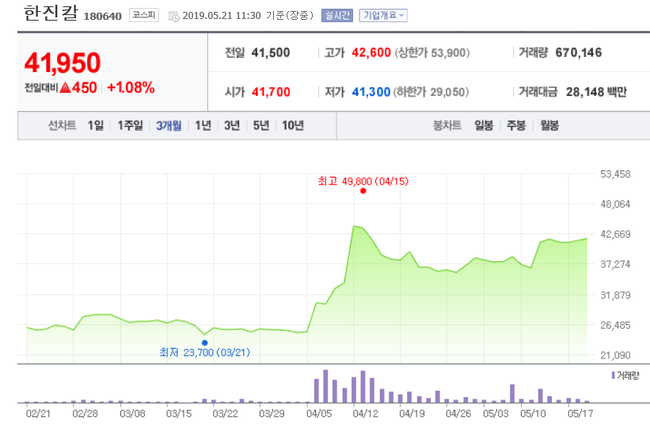Click the 05/17 date axis label
This screenshot has height=428, width=650.
[x=580, y=413]
